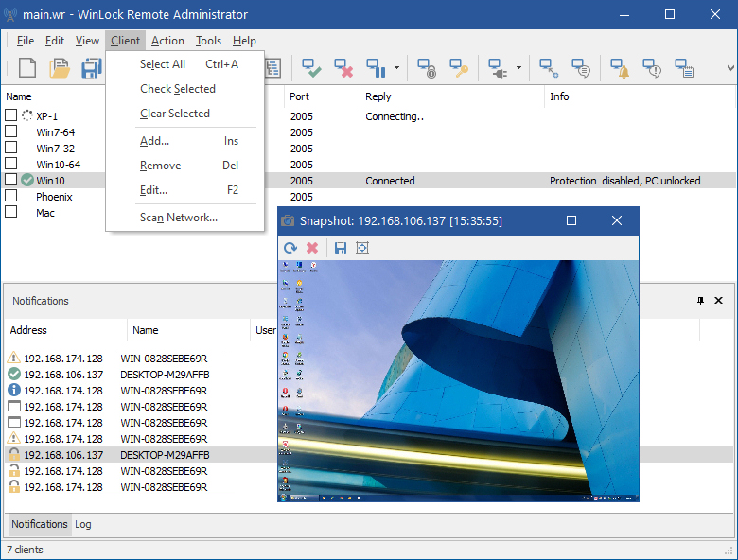Enable the Mac client checkbox

pos(11,212)
